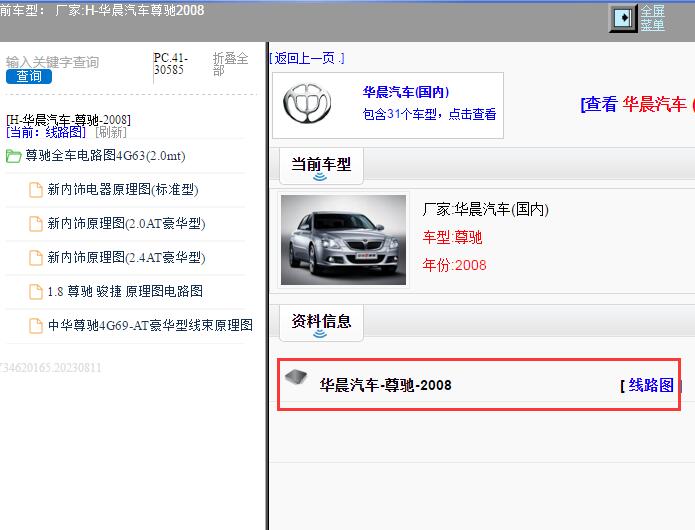Click the 华晨汽车-尊驰-2008 entry

(x=386, y=385)
